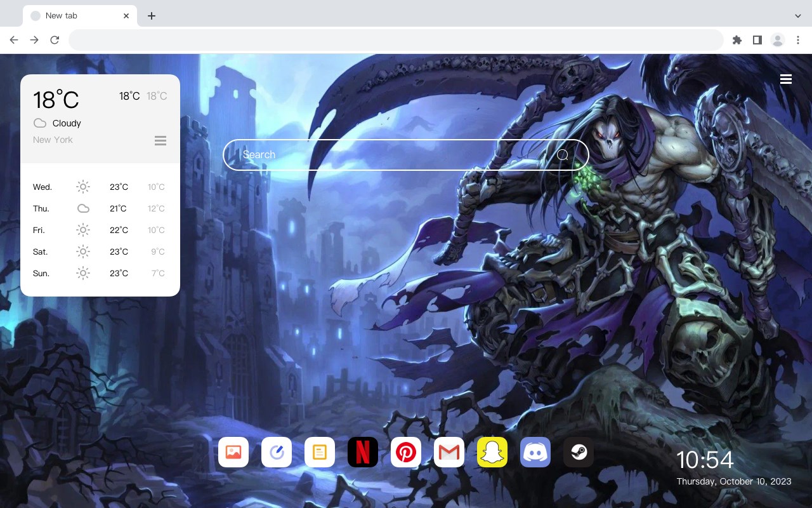The width and height of the screenshot is (812, 508).
Task: Select the Sat. forecast row label
Action: [41, 251]
